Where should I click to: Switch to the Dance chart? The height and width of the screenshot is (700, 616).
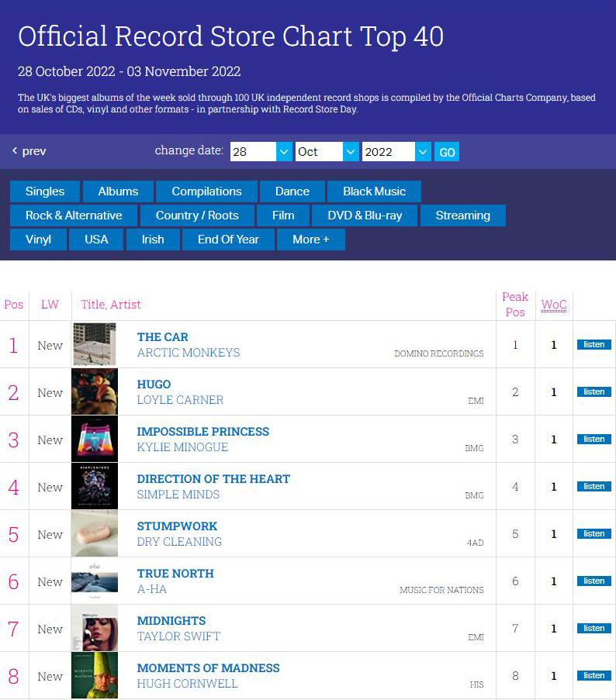292,191
